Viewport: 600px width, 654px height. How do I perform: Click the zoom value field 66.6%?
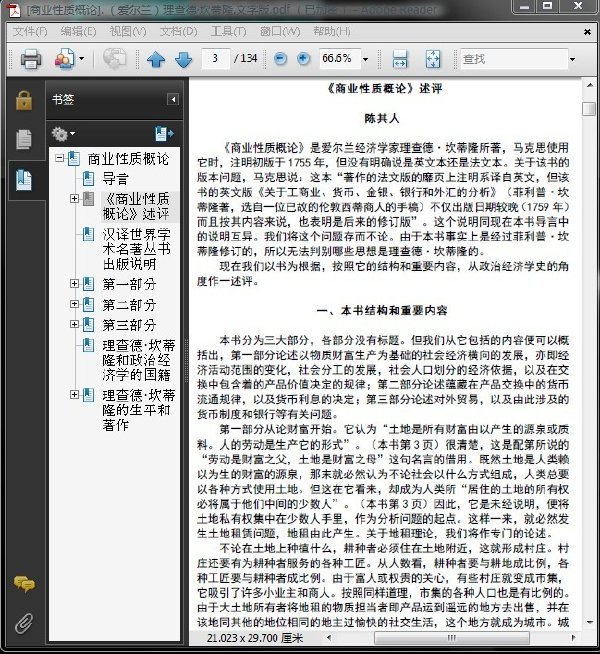point(339,58)
